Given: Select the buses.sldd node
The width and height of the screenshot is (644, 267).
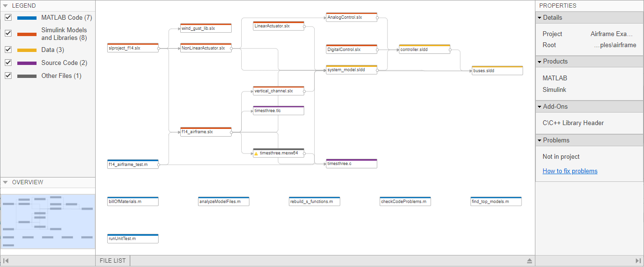Looking at the screenshot, I should point(497,70).
